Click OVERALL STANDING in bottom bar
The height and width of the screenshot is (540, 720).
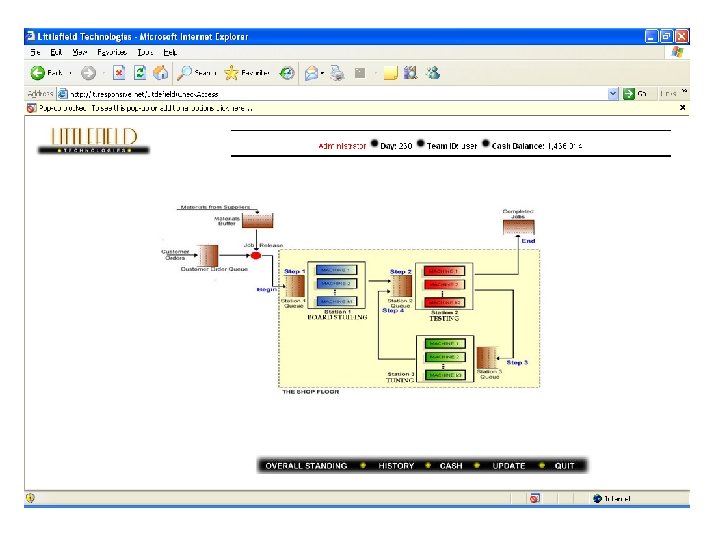click(306, 466)
